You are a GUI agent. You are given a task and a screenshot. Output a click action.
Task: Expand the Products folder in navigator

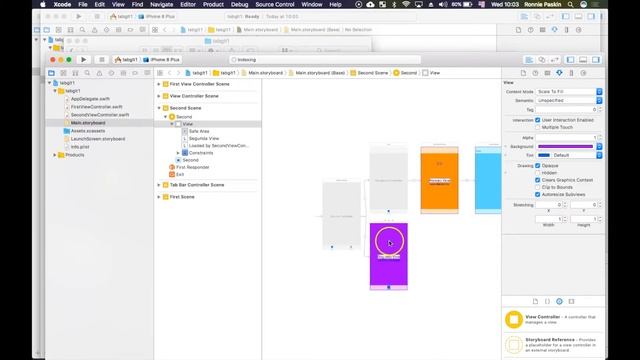click(55, 155)
